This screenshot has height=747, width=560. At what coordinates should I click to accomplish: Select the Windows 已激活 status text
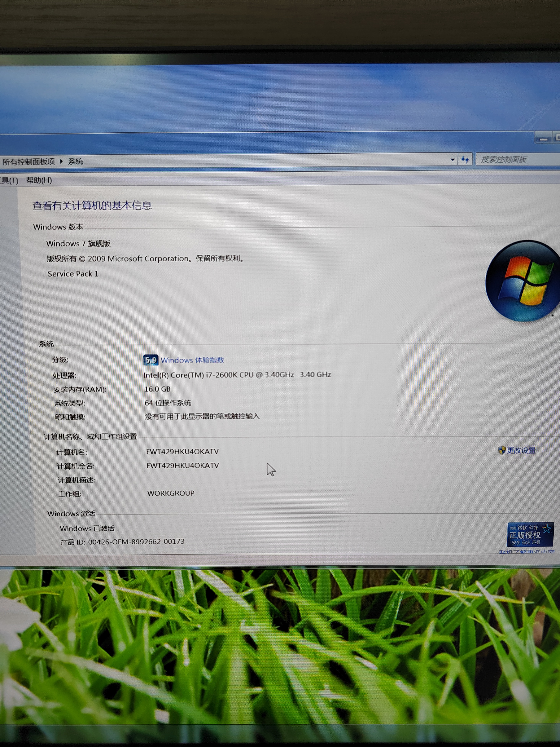[x=87, y=528]
